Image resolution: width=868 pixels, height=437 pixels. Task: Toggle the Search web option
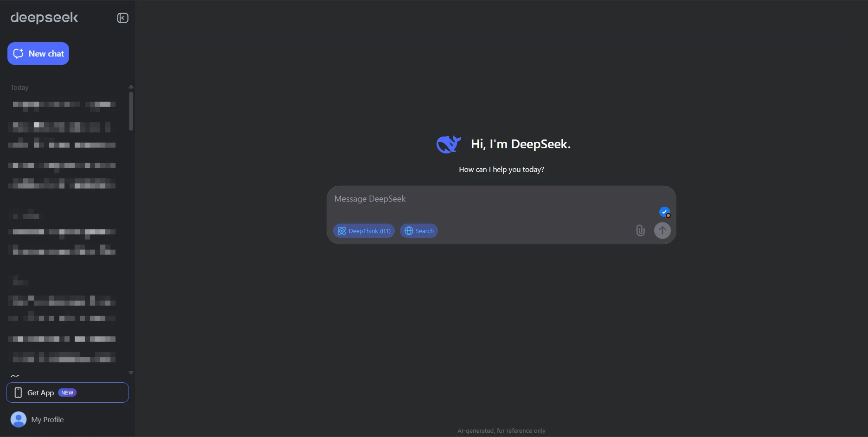click(x=418, y=231)
